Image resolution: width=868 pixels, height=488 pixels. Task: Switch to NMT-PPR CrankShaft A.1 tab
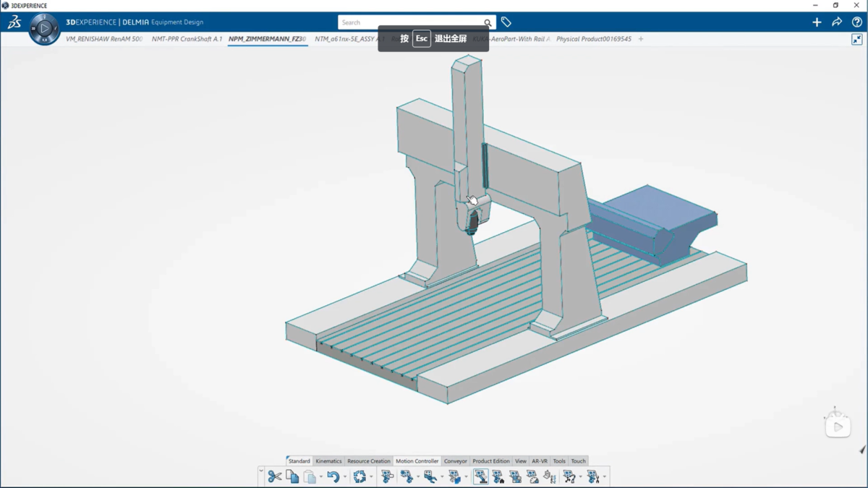click(x=187, y=39)
